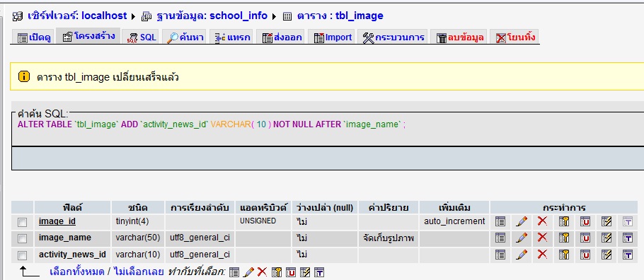Add unique index to image_id row

coord(585,221)
